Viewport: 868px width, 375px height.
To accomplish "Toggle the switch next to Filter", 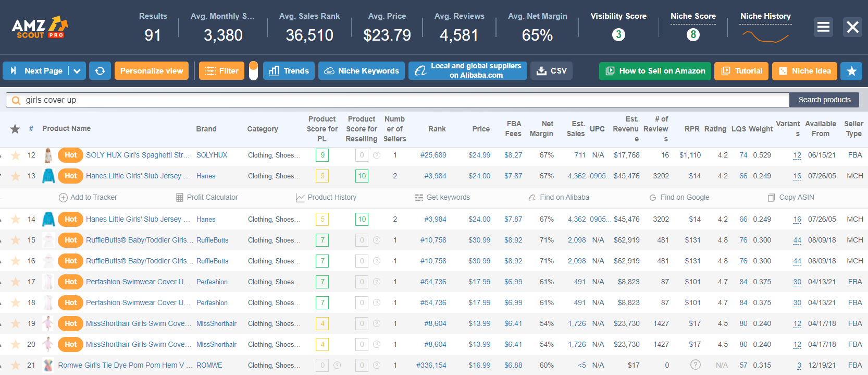I will (x=253, y=71).
